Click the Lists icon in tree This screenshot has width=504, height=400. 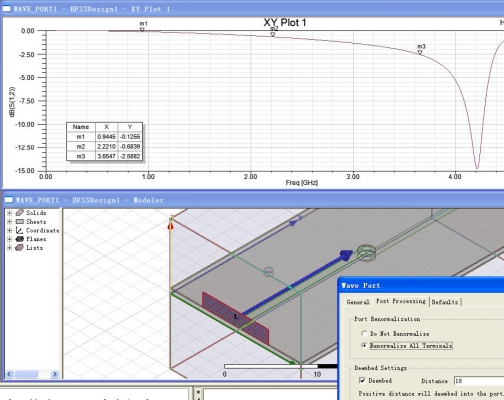coord(20,248)
